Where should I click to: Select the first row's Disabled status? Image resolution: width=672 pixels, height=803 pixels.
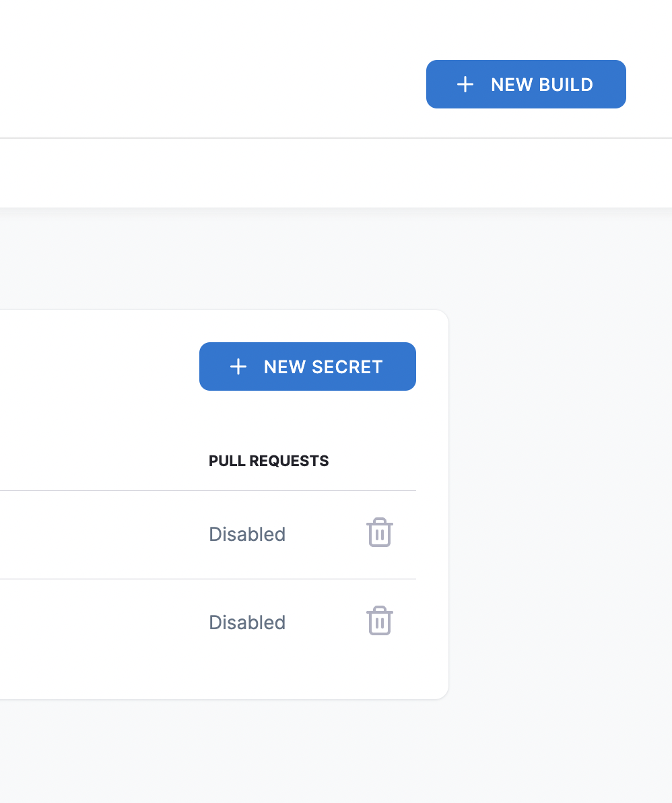tap(247, 534)
